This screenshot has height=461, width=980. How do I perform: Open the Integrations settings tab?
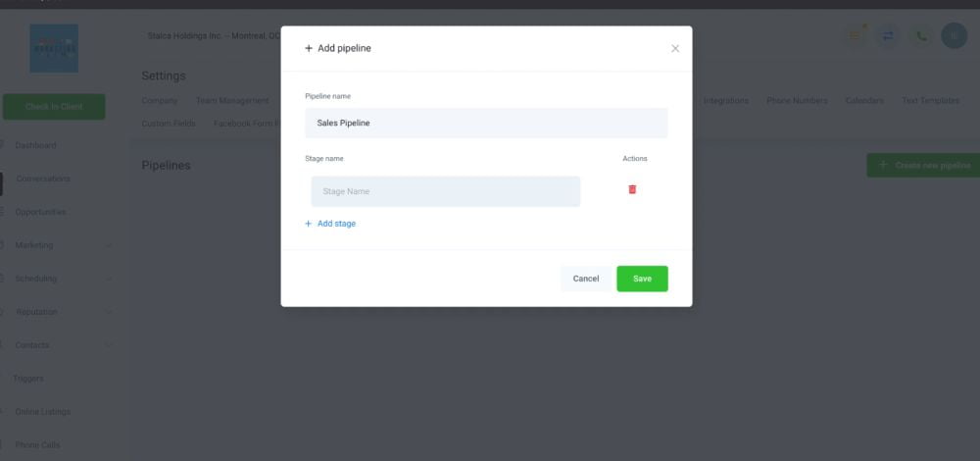(725, 100)
